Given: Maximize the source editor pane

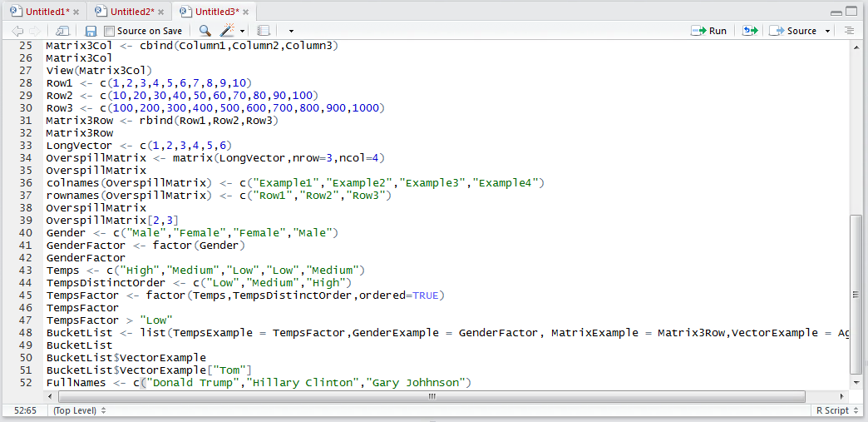Looking at the screenshot, I should click(x=851, y=12).
